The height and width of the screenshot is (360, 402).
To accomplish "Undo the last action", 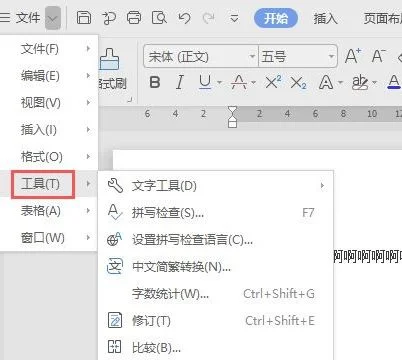I will [184, 18].
